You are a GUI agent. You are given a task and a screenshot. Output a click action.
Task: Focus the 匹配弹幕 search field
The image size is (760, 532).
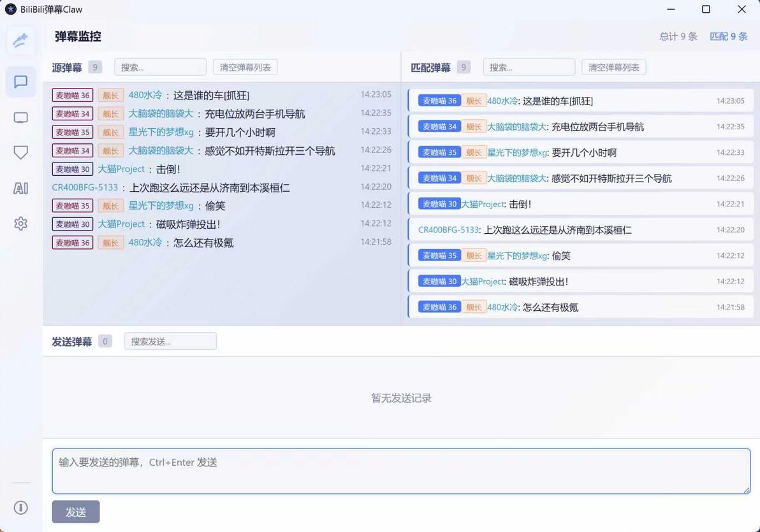[x=529, y=68]
